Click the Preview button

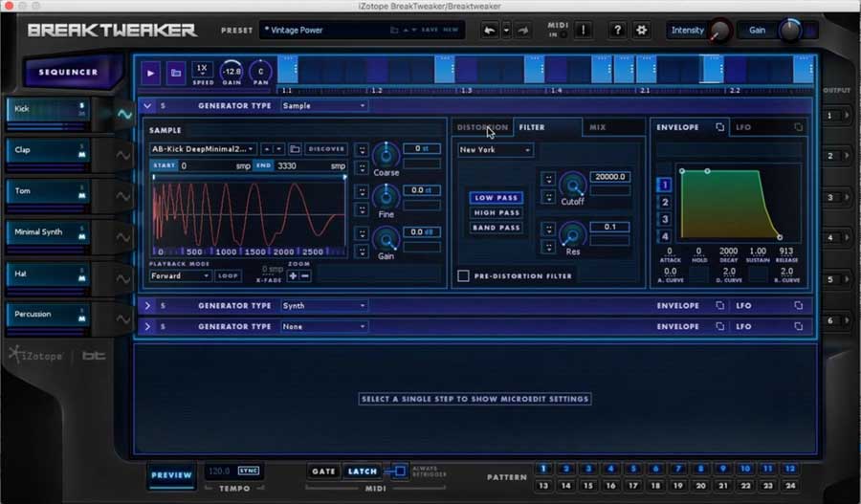click(171, 475)
